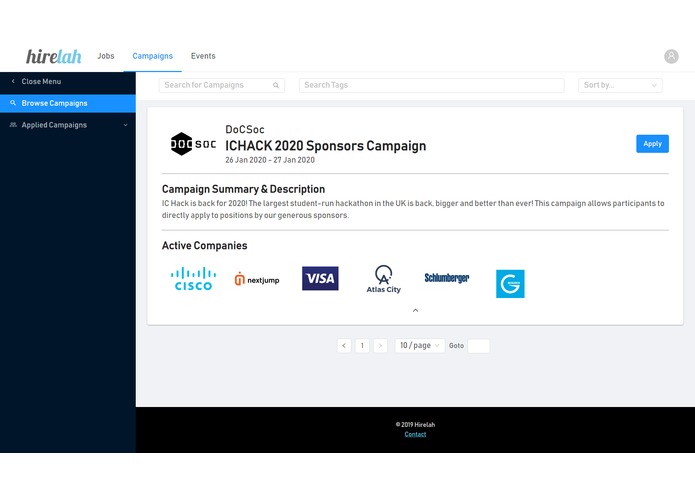The height and width of the screenshot is (494, 695).
Task: Select the VISA company logo
Action: tap(320, 278)
